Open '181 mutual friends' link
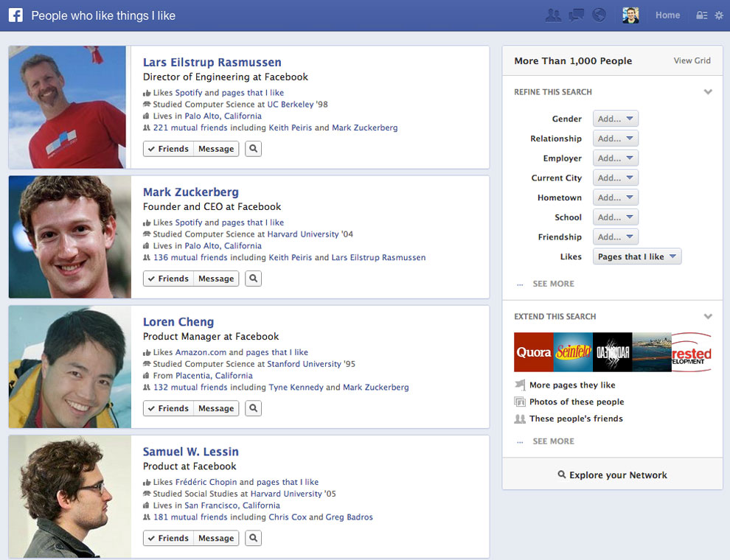The width and height of the screenshot is (730, 560). [190, 517]
